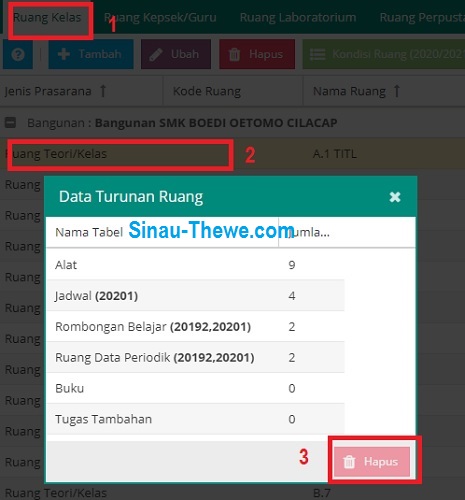This screenshot has height=500, width=465.
Task: Click the Tambah button
Action: click(91, 54)
